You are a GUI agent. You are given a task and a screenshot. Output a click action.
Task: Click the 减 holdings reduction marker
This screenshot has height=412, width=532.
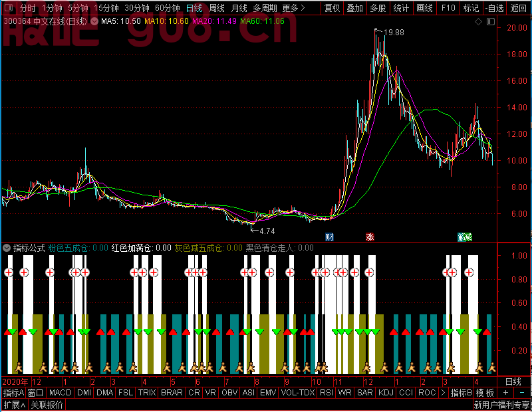pyautogui.click(x=468, y=237)
